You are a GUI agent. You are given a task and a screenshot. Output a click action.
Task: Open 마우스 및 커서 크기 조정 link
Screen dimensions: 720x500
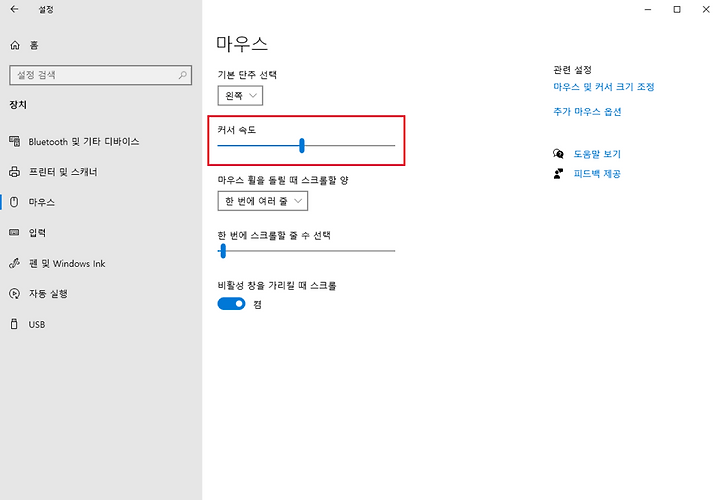[604, 87]
